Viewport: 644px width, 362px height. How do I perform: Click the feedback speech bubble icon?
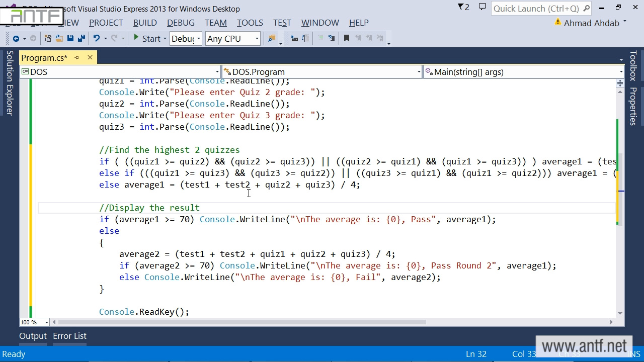[x=482, y=8]
